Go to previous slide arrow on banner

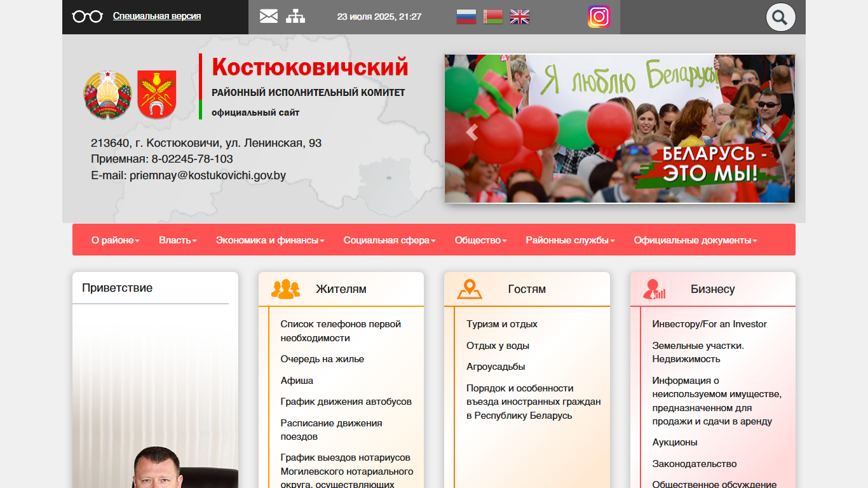pos(471,132)
